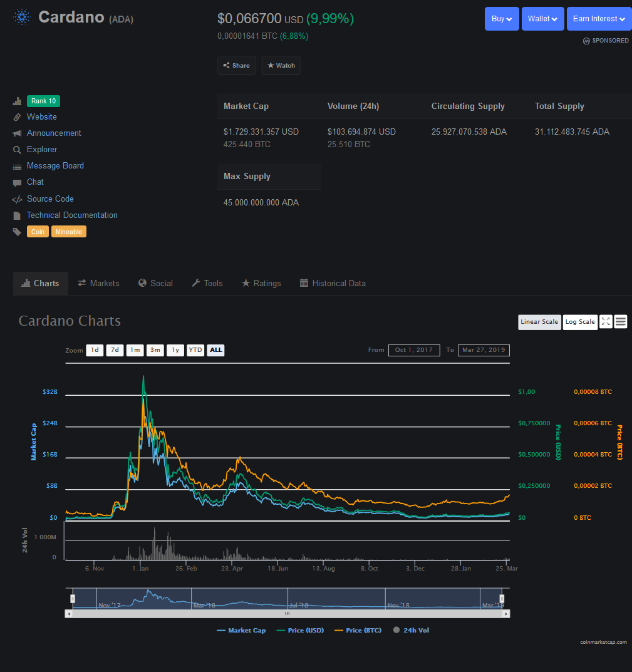Switch to the Ratings tab
The height and width of the screenshot is (672, 632).
point(261,283)
